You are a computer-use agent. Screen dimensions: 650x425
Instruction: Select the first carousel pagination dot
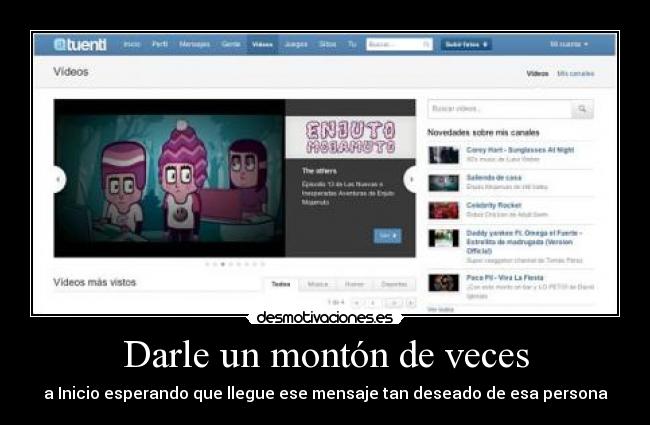(x=207, y=264)
